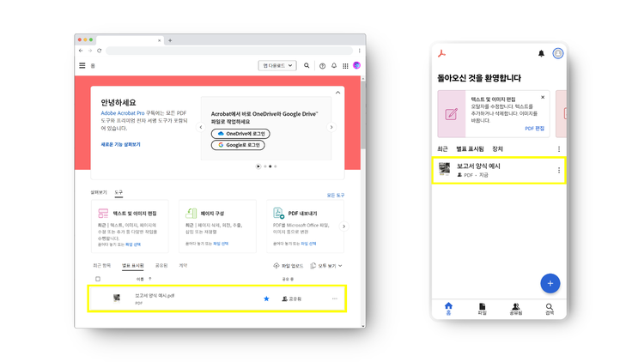Go to next carousel slide
This screenshot has width=644, height=362.
coord(331,127)
